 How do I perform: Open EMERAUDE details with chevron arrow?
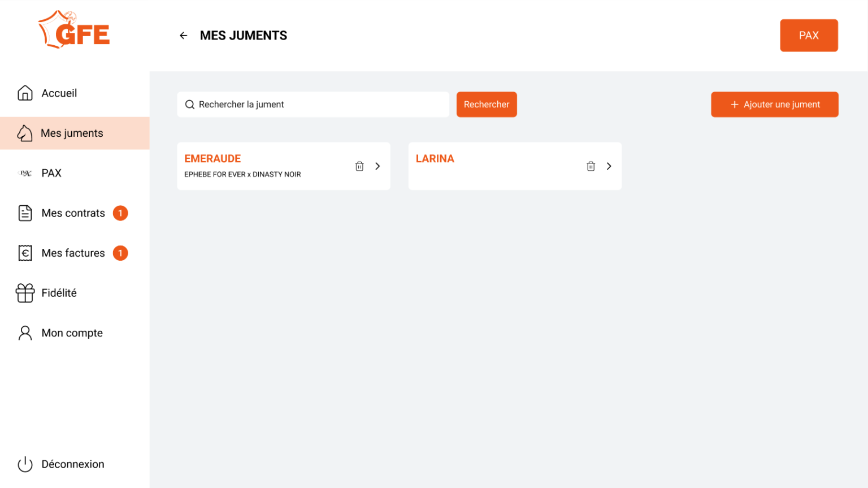(x=377, y=166)
